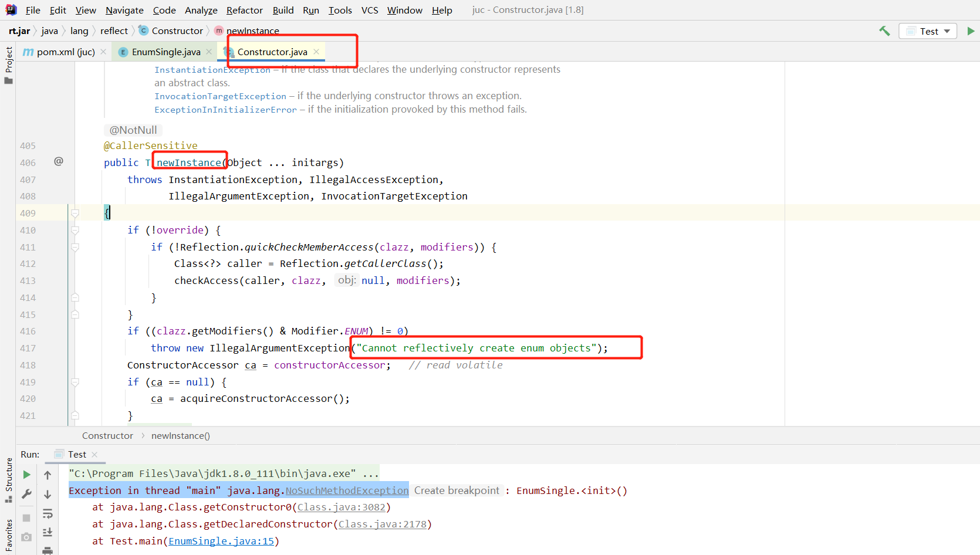This screenshot has height=555, width=980.
Task: Collapse the code fold at line 419
Action: point(75,382)
